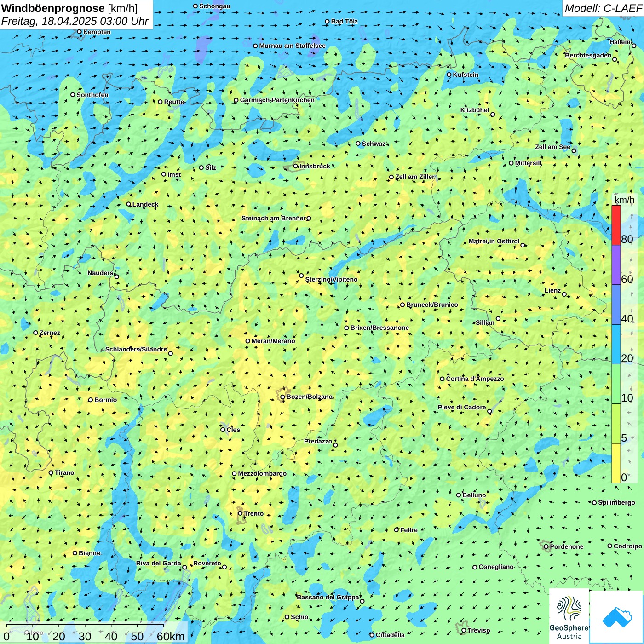Click the Cles city marker
The height and width of the screenshot is (644, 644).
click(x=223, y=430)
